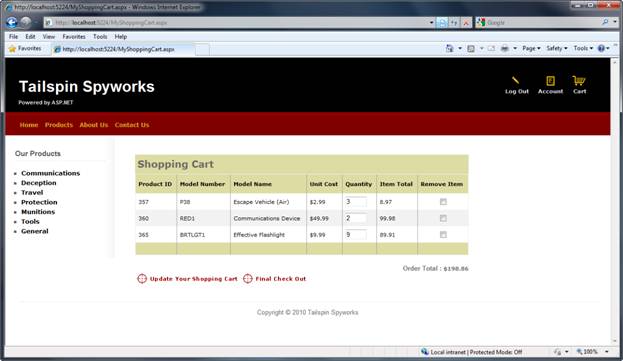The height and width of the screenshot is (361, 623).
Task: Click the Help question mark icon
Action: tap(601, 48)
